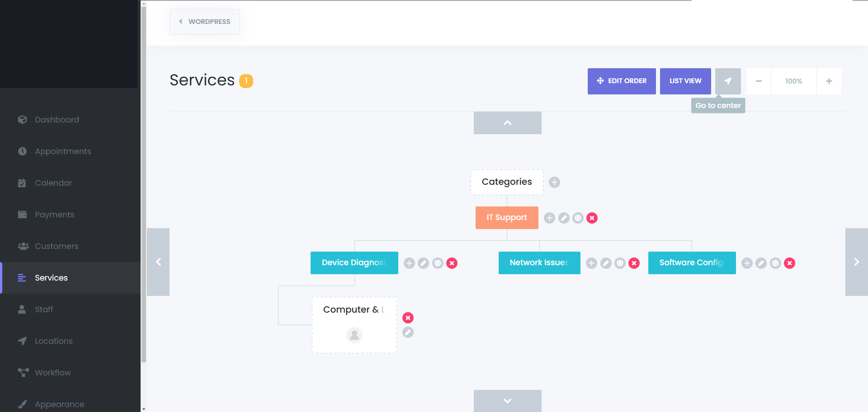Zoom in with the plus button
Viewport: 868px width, 412px height.
point(829,81)
